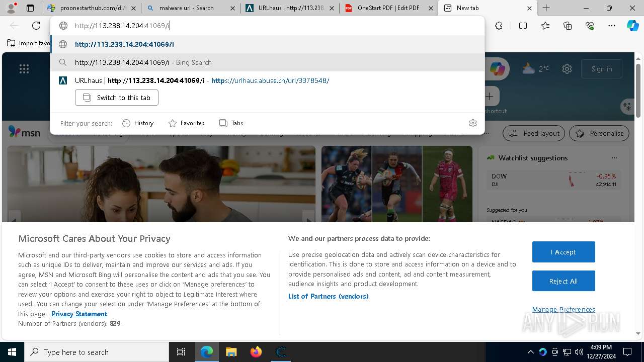Open split screen icon in toolbar

pyautogui.click(x=523, y=26)
